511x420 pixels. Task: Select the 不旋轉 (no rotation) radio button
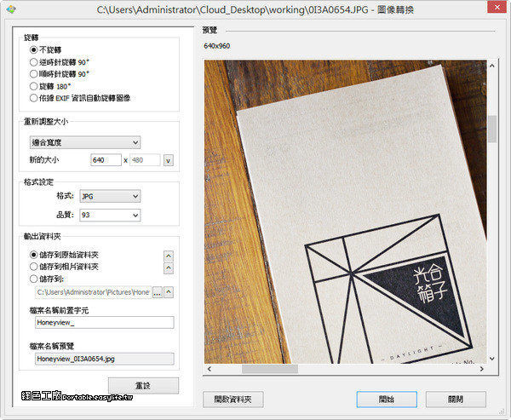tap(45, 50)
